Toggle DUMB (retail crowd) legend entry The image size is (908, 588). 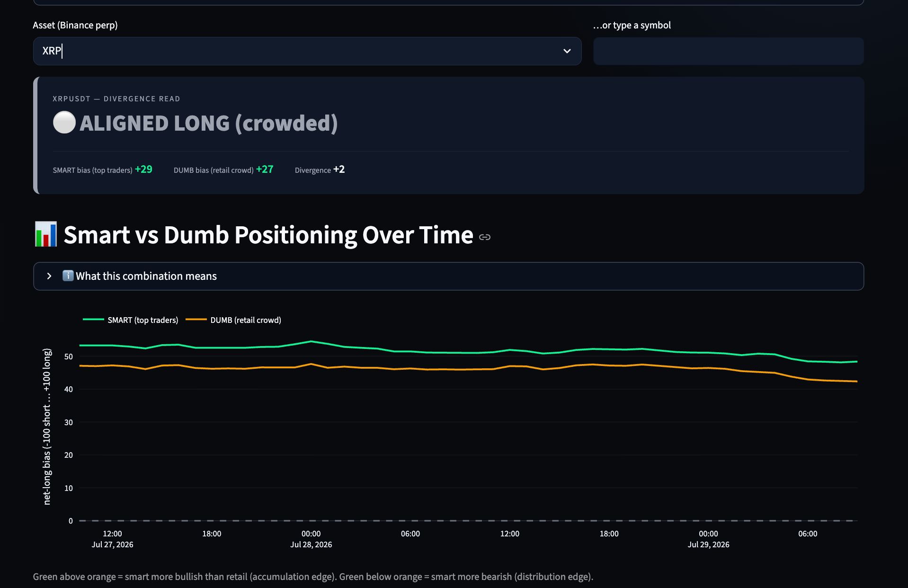pos(233,320)
